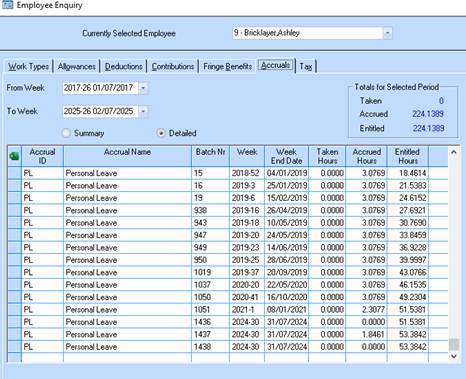Click batch number 950 cell

coord(210,260)
